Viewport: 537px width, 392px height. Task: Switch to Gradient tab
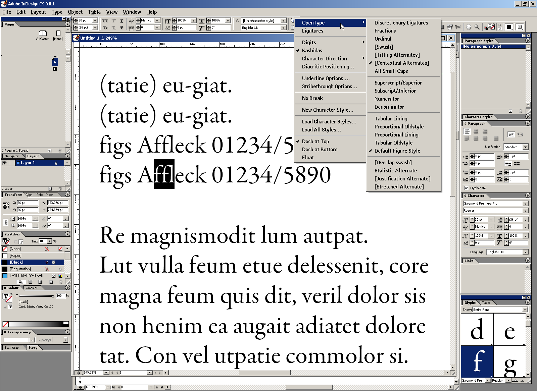[32, 288]
